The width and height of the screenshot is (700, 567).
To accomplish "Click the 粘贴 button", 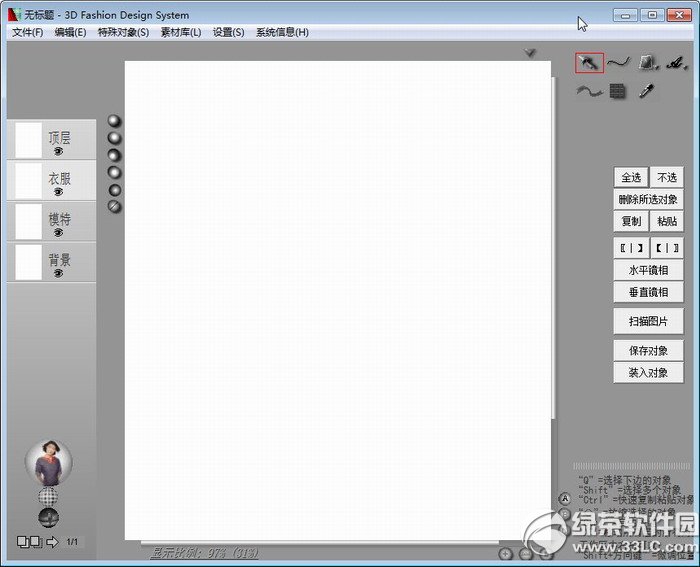I will click(667, 221).
